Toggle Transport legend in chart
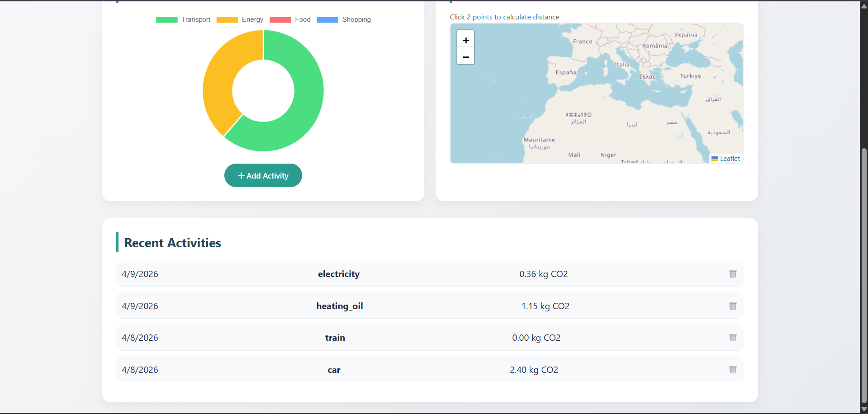Screen dimensions: 868x414 [183, 19]
